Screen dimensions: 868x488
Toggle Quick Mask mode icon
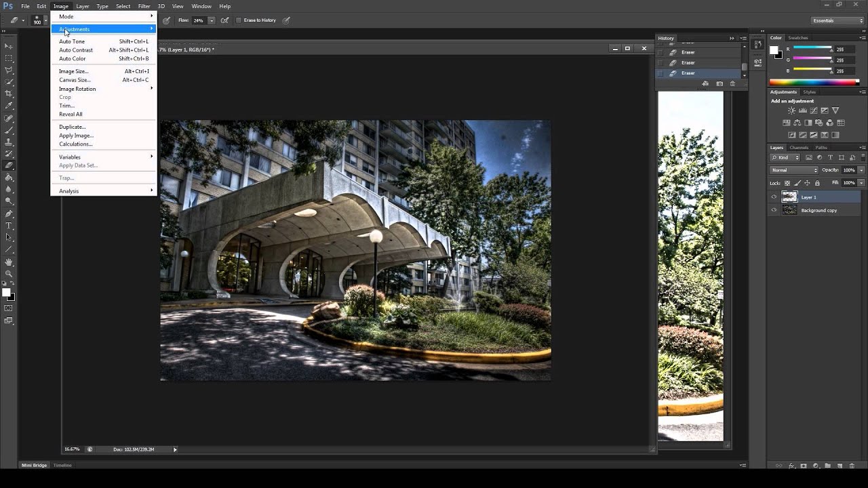9,308
